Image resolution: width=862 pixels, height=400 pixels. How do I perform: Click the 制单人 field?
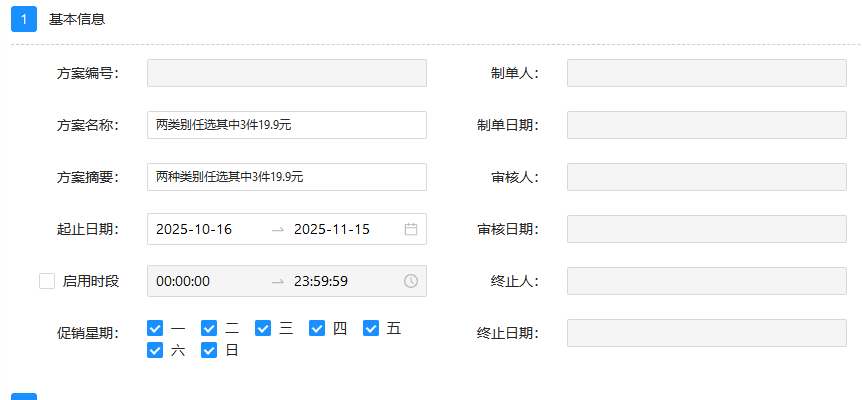pos(706,73)
